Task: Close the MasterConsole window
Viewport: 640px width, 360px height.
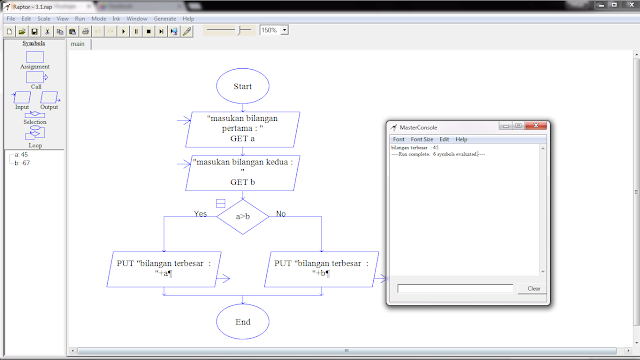Action: [536, 126]
